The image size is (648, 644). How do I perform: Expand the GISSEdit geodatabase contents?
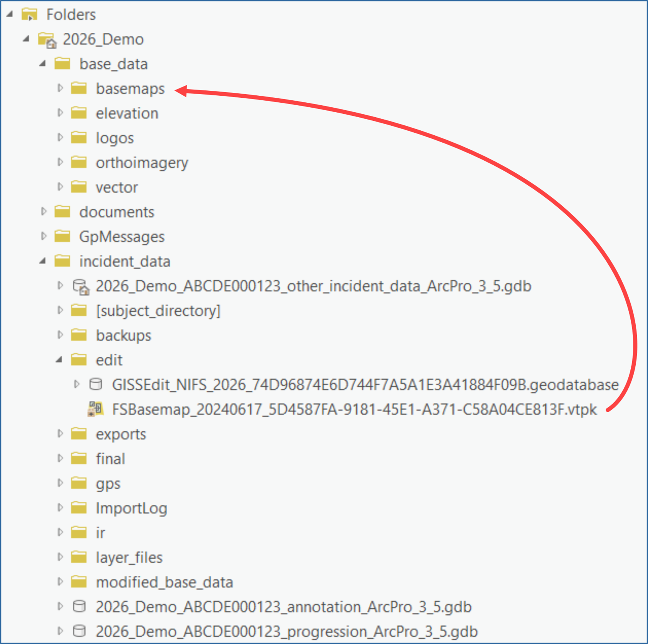coord(76,384)
